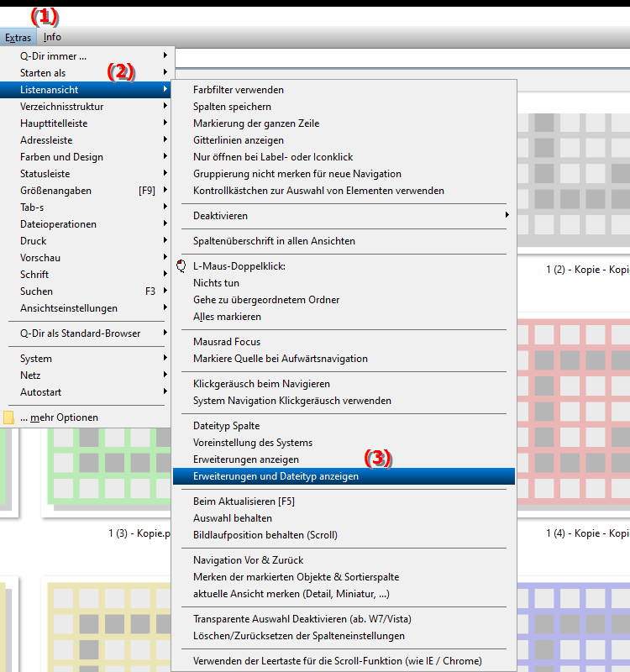This screenshot has width=630, height=672.
Task: Toggle Transparente Auswahl Deaktivieren
Action: [344, 619]
